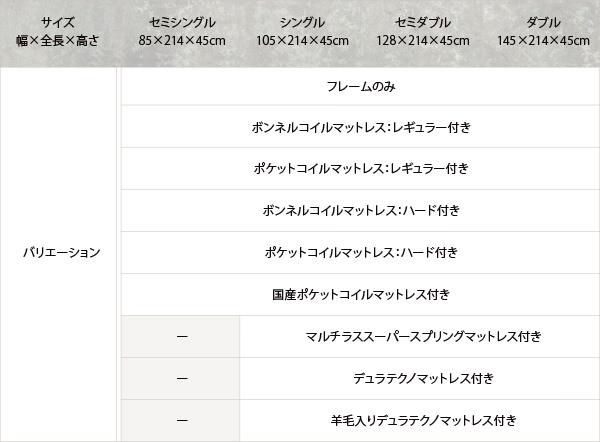The image size is (600, 442).
Task: Click the フレームのみ variation row
Action: pos(360,86)
